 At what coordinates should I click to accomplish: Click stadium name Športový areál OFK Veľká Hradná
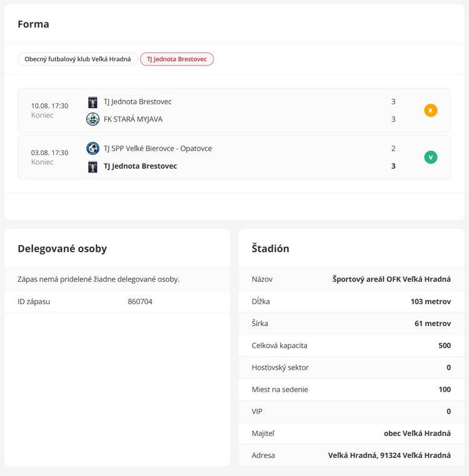point(391,279)
